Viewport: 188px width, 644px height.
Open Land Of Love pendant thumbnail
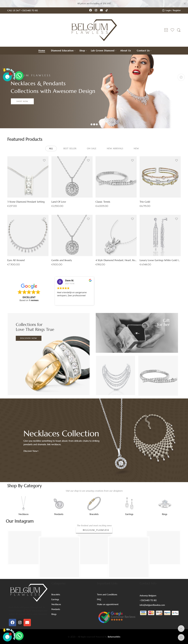pyautogui.click(x=72, y=177)
